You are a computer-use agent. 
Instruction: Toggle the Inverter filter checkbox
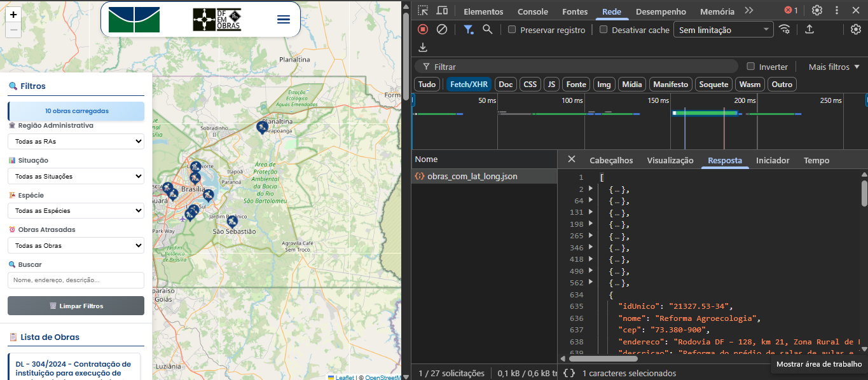[750, 66]
